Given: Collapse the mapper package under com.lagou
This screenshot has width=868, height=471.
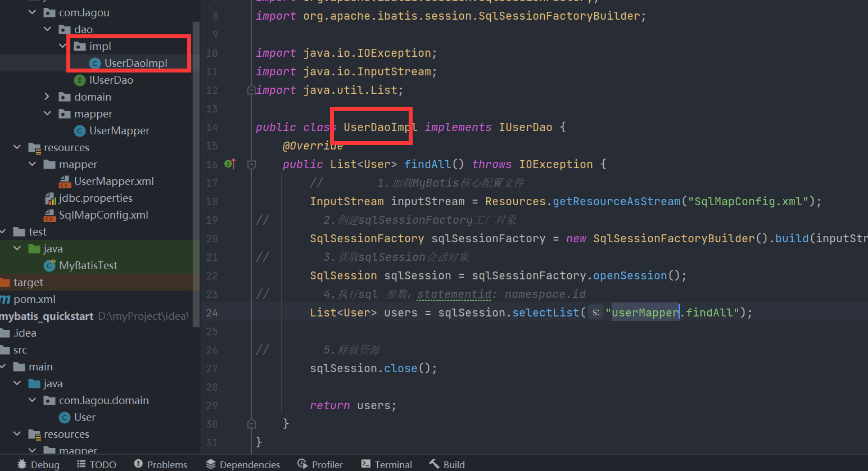Looking at the screenshot, I should point(47,114).
